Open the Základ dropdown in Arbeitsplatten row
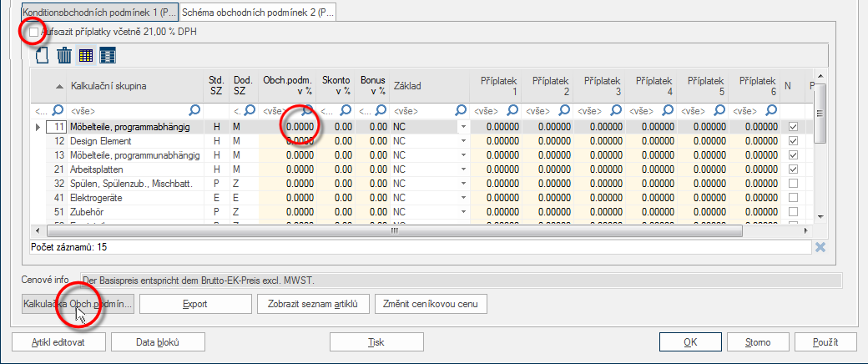The height and width of the screenshot is (364, 868). tap(463, 169)
